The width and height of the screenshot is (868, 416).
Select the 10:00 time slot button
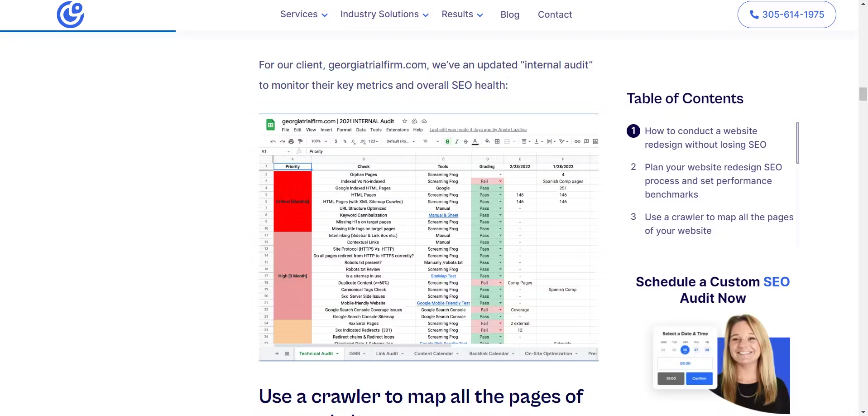tap(671, 378)
